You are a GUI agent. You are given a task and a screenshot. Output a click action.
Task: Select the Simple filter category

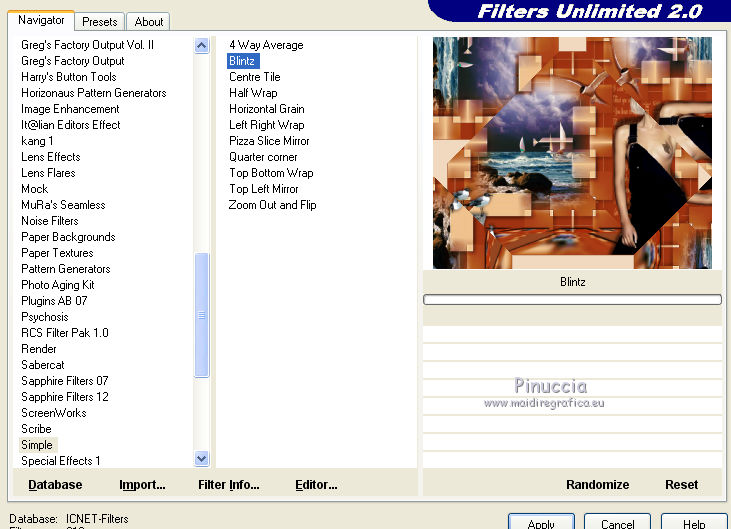37,445
